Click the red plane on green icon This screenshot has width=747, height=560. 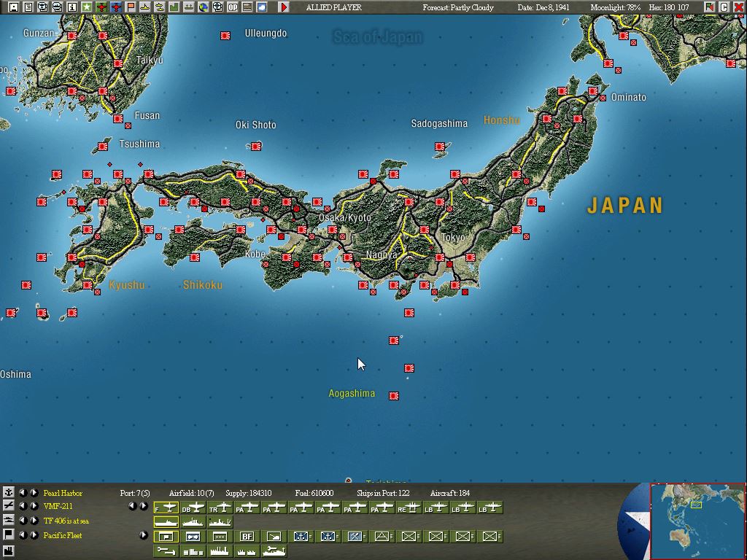(101, 7)
